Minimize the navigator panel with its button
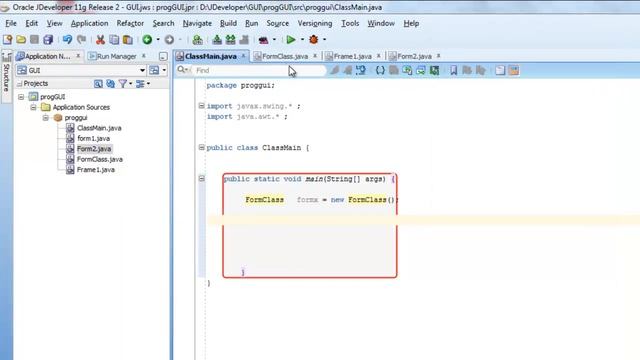This screenshot has height=360, width=640. pos(163,57)
